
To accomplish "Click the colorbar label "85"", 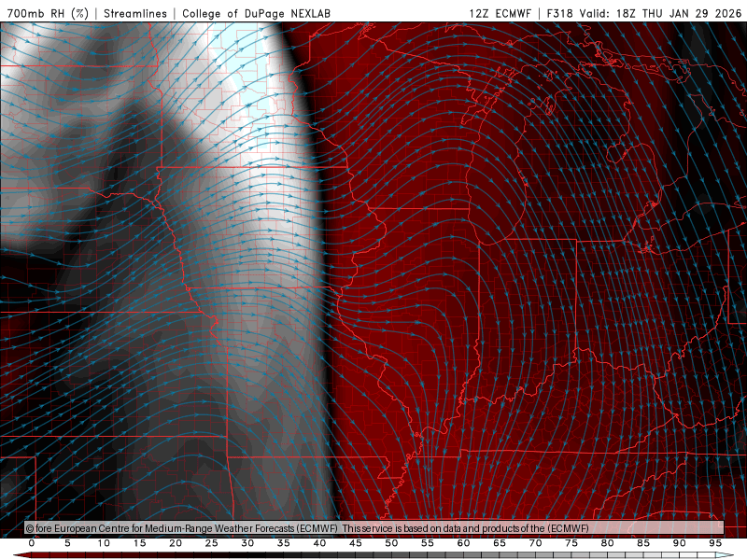I will click(643, 543).
